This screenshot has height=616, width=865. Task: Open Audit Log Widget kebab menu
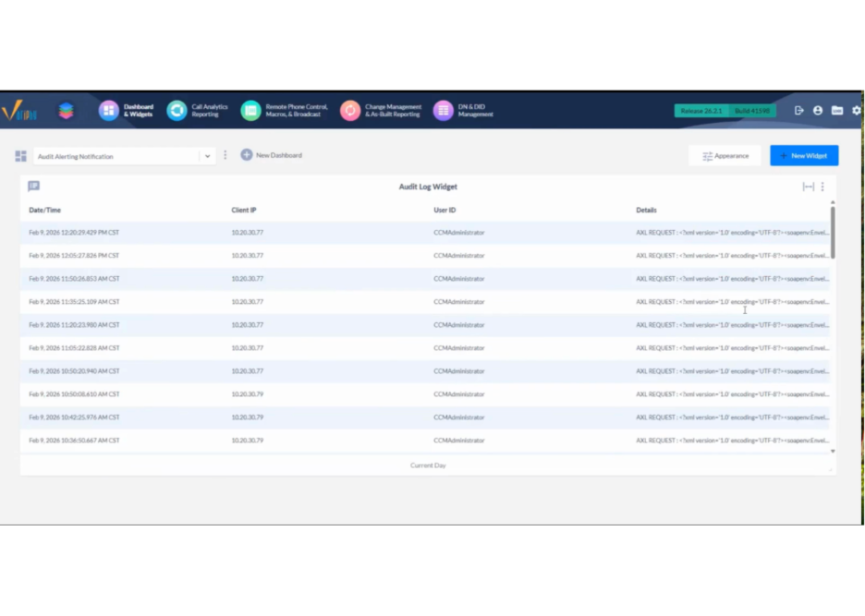(822, 187)
